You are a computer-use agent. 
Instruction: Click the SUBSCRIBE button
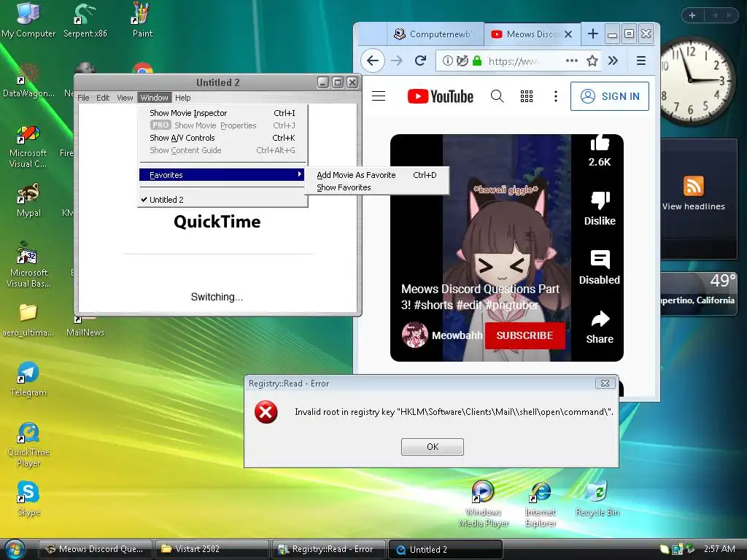525,335
